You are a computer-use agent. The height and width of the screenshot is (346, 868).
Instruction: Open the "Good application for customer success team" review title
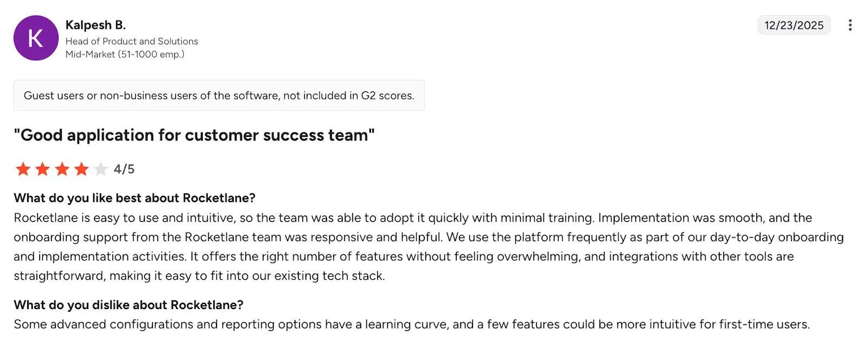pyautogui.click(x=194, y=135)
